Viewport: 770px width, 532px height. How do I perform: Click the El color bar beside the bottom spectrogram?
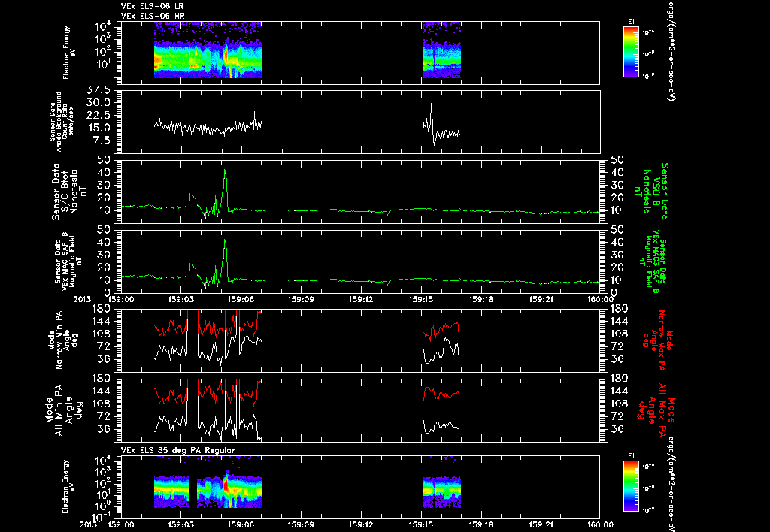tap(631, 486)
